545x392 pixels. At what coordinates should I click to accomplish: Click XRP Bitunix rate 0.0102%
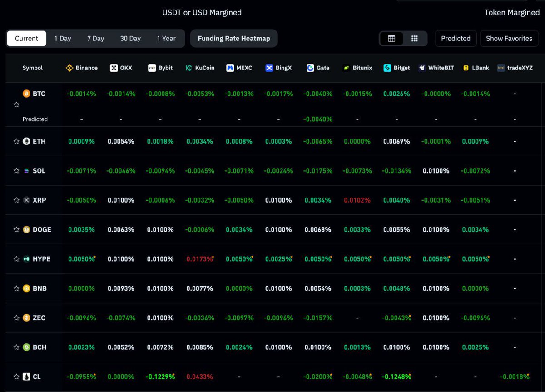click(x=357, y=200)
